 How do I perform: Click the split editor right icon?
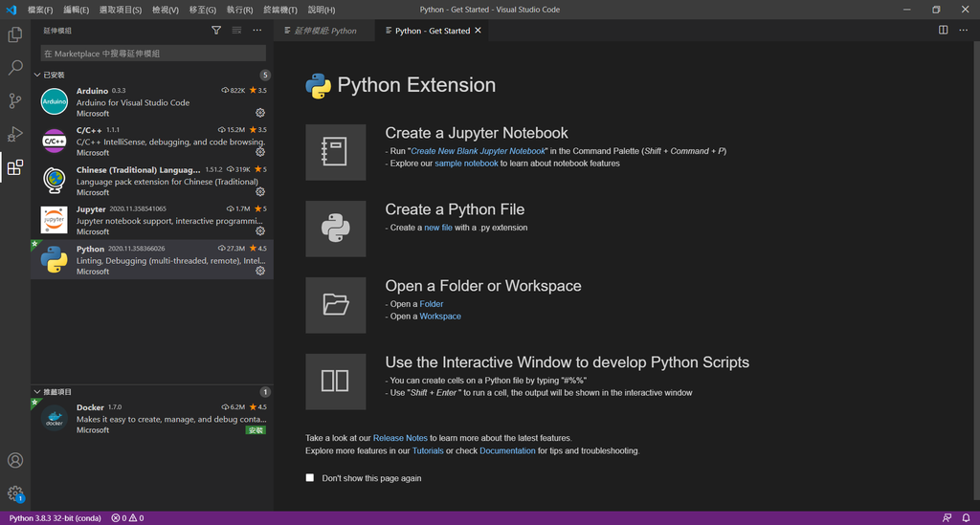943,30
